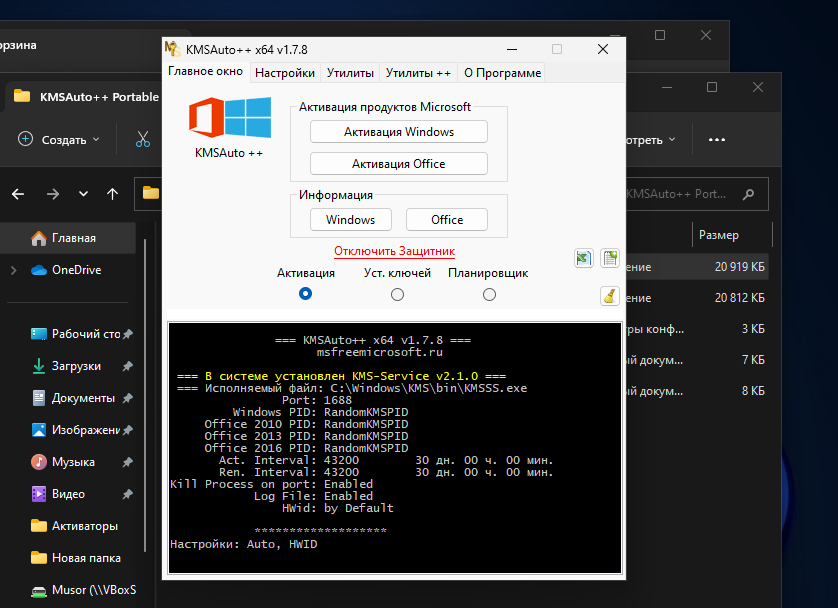Open the Настройки tab
The height and width of the screenshot is (608, 838).
(x=285, y=73)
